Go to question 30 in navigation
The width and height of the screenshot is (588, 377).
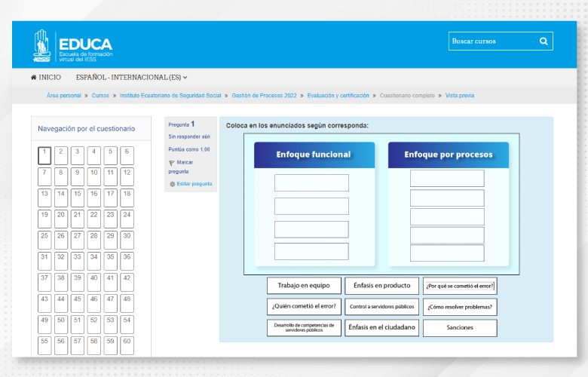127,240
